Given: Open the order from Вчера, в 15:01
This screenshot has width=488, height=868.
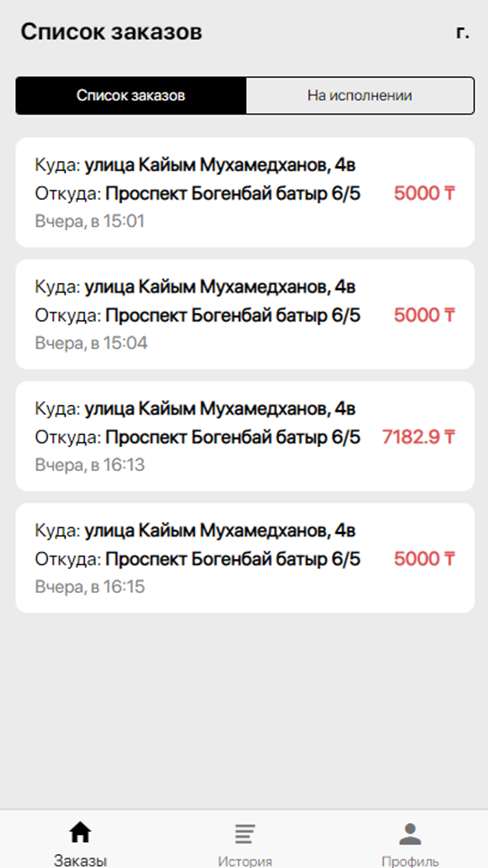Looking at the screenshot, I should point(245,192).
